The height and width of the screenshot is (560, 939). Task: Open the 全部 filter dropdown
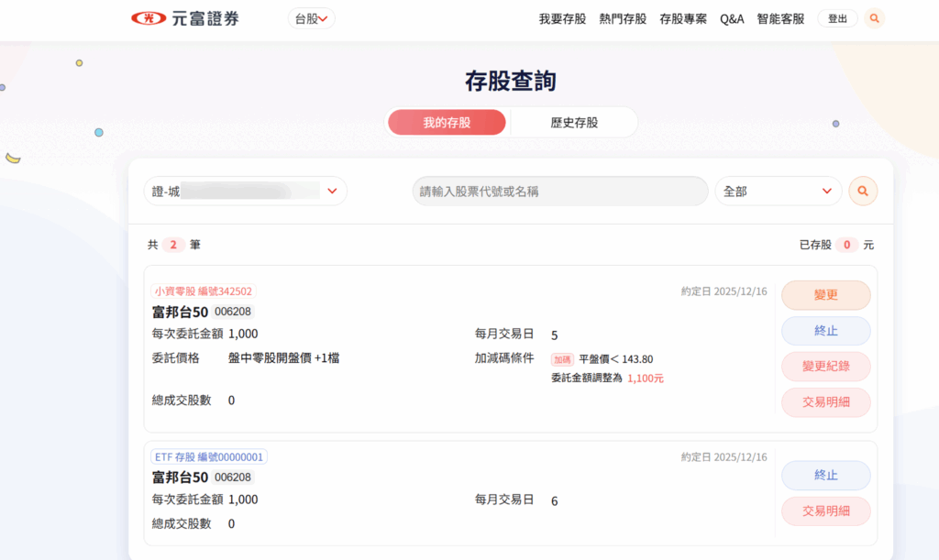778,192
